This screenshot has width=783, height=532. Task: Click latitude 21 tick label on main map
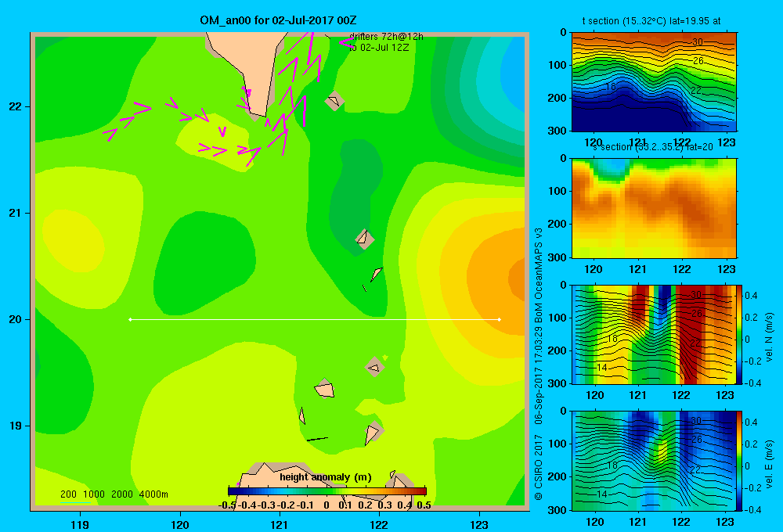(16, 213)
